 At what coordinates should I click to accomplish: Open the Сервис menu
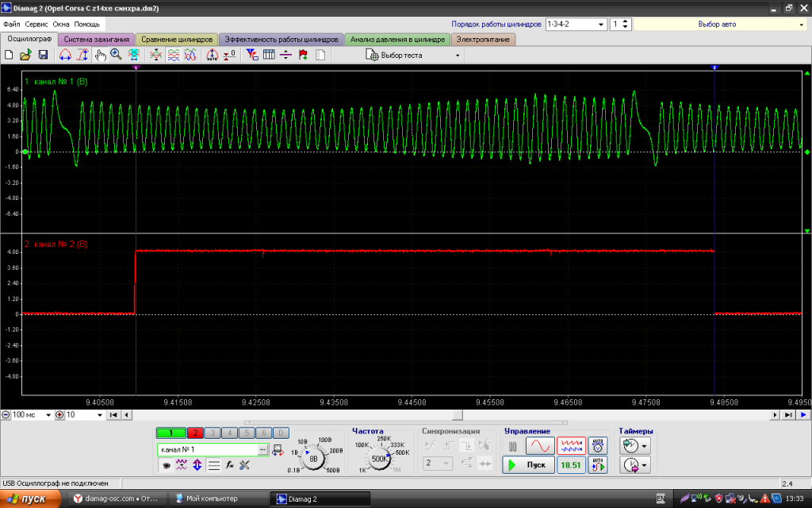tap(36, 24)
